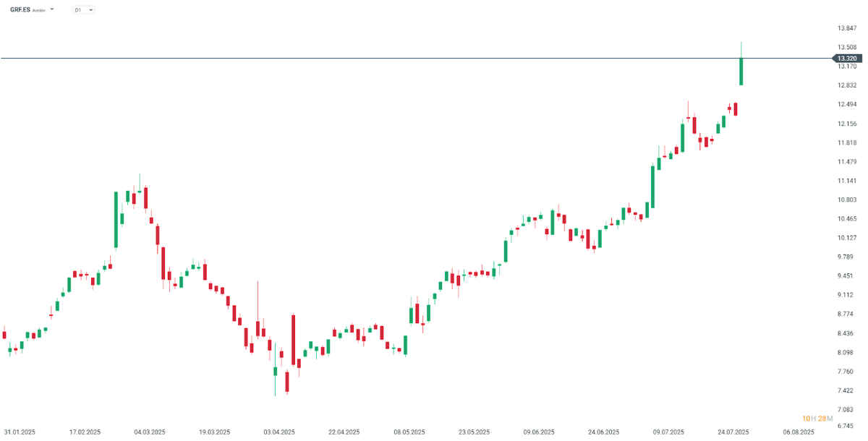Select the 13.320 current price tag
The height and width of the screenshot is (441, 868).
click(847, 58)
